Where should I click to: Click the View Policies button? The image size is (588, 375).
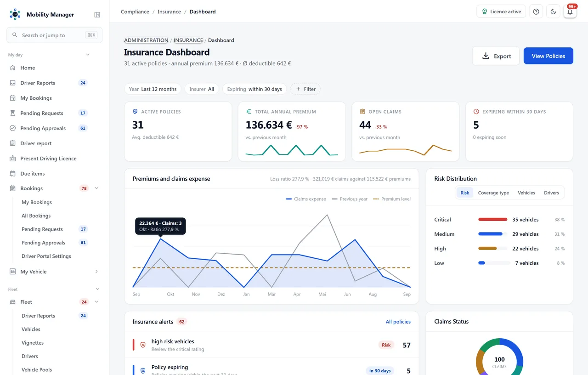(548, 56)
